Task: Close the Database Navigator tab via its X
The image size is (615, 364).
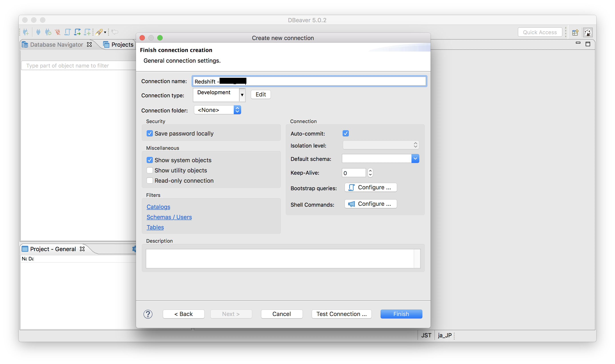Action: [89, 44]
